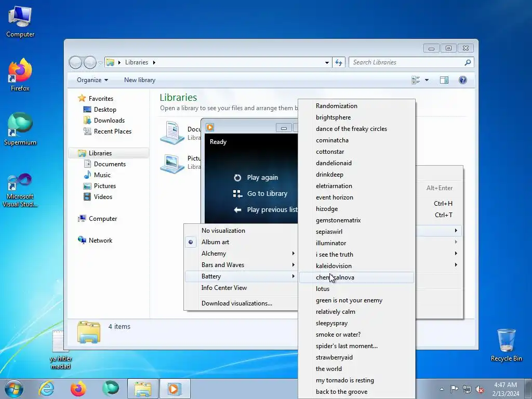Viewport: 532px width, 399px height.
Task: Open the address bar history dropdown
Action: pyautogui.click(x=327, y=62)
